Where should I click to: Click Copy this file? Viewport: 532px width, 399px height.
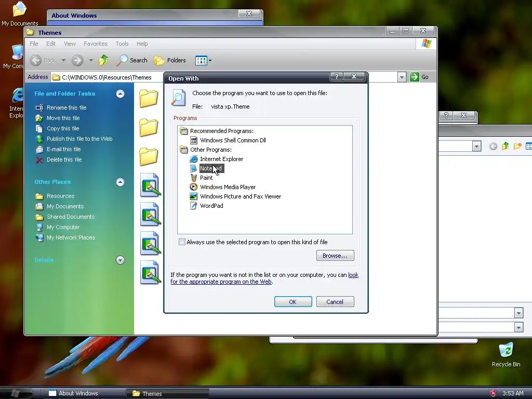pos(63,128)
